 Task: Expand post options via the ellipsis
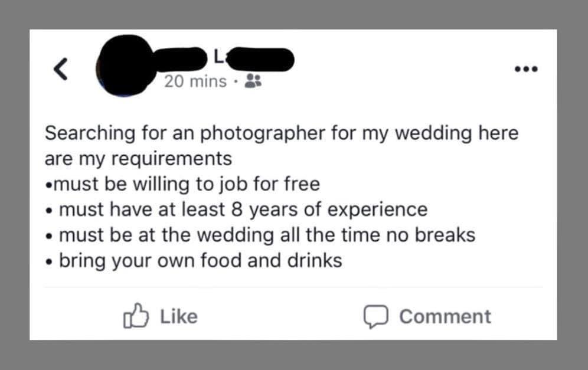click(x=526, y=68)
